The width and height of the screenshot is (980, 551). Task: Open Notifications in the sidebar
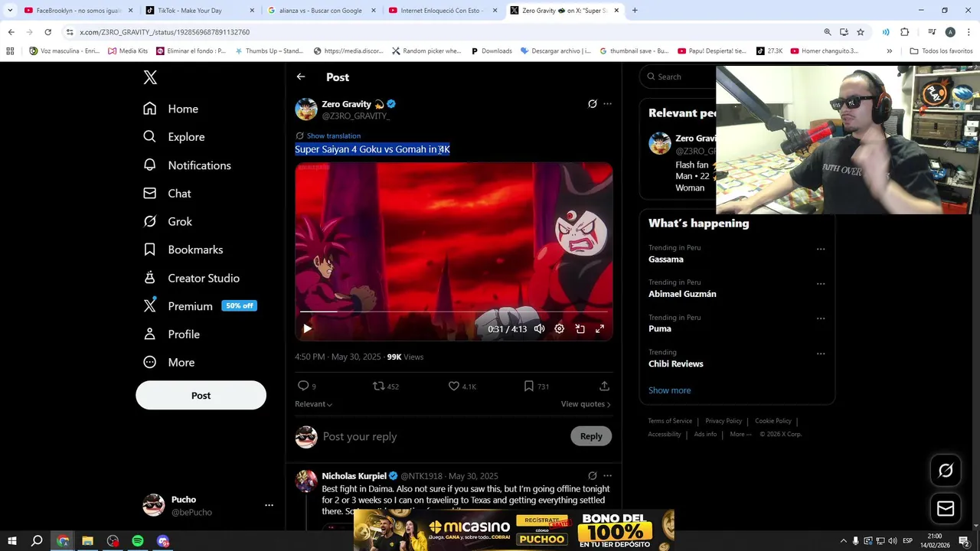click(x=187, y=165)
